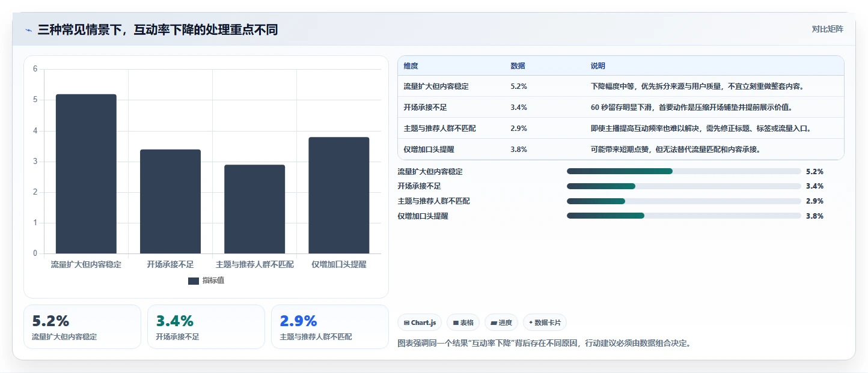Image resolution: width=868 pixels, height=373 pixels.
Task: Click x-axis label 开场承接不足
Action: pos(171,264)
